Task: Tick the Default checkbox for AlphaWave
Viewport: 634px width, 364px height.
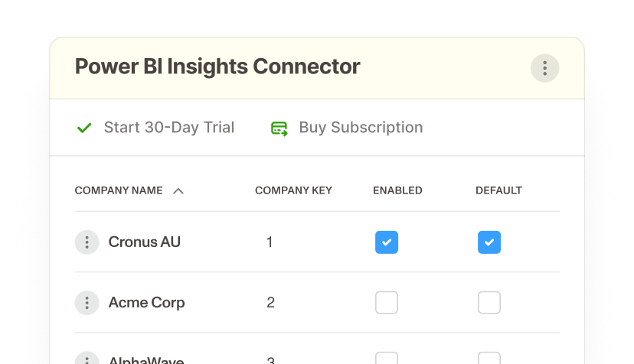Action: click(489, 358)
